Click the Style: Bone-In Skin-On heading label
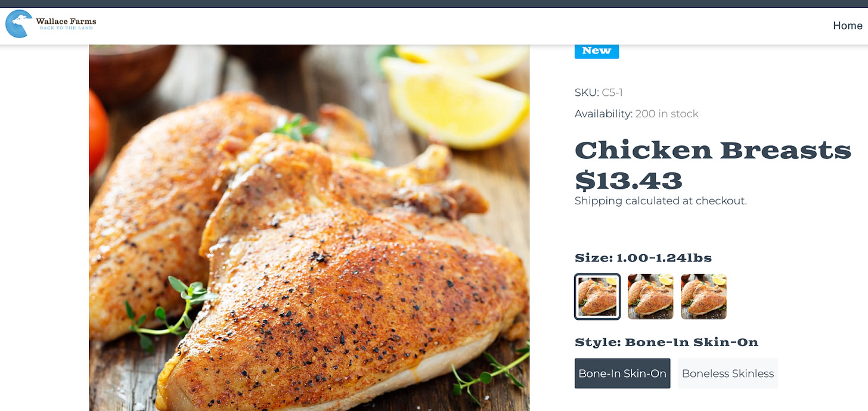The height and width of the screenshot is (411, 868). coord(666,342)
